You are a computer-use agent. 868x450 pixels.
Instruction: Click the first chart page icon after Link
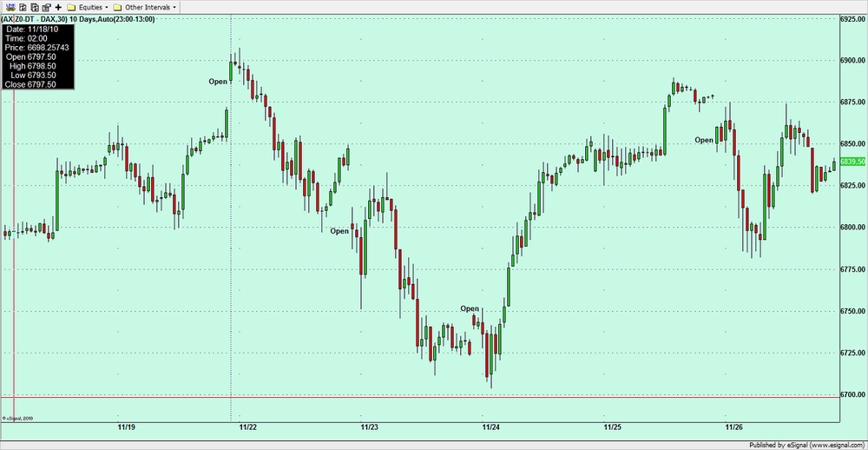point(23,7)
